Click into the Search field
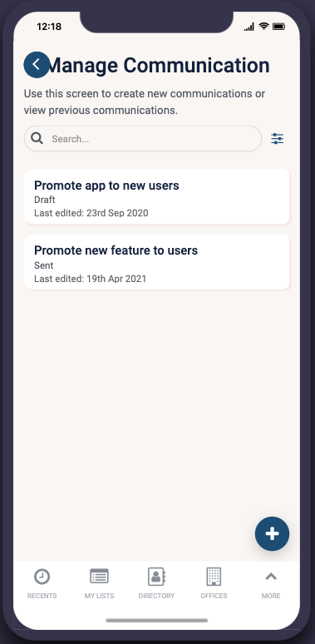 [x=143, y=139]
